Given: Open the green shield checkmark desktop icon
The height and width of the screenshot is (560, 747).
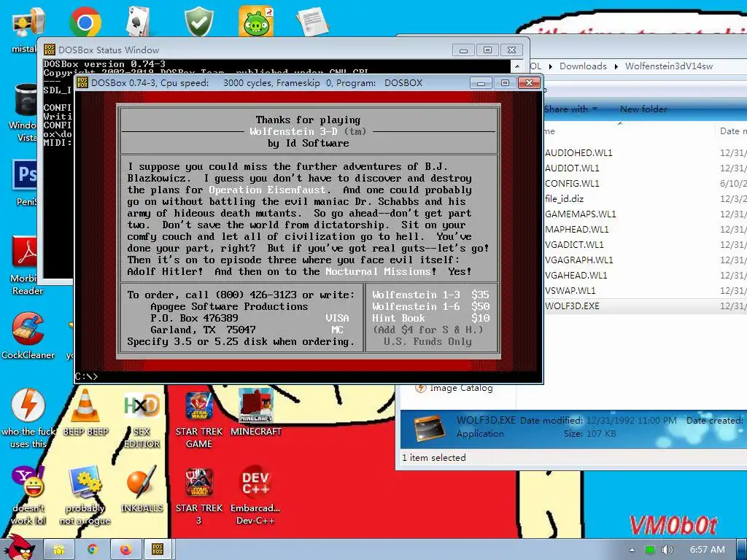Looking at the screenshot, I should tap(199, 22).
